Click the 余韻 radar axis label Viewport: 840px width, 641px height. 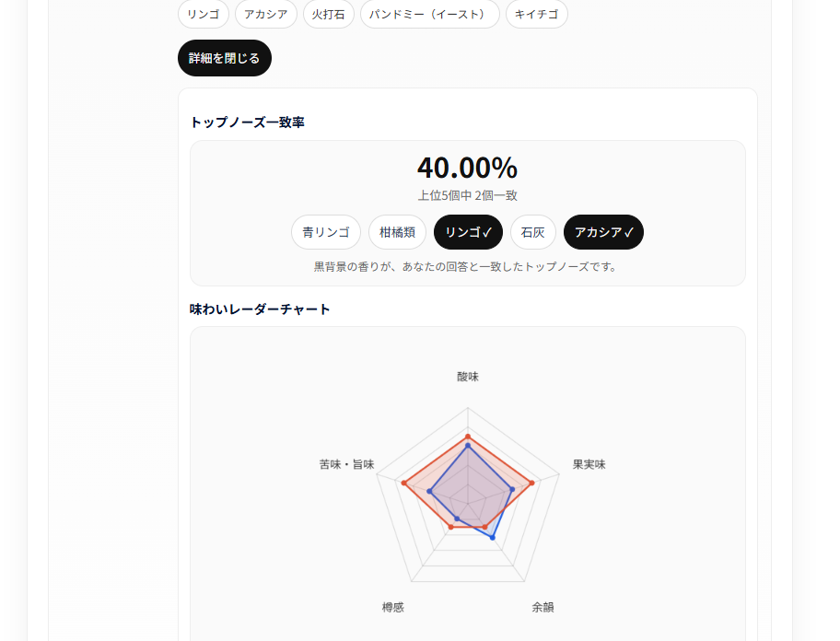coord(543,608)
